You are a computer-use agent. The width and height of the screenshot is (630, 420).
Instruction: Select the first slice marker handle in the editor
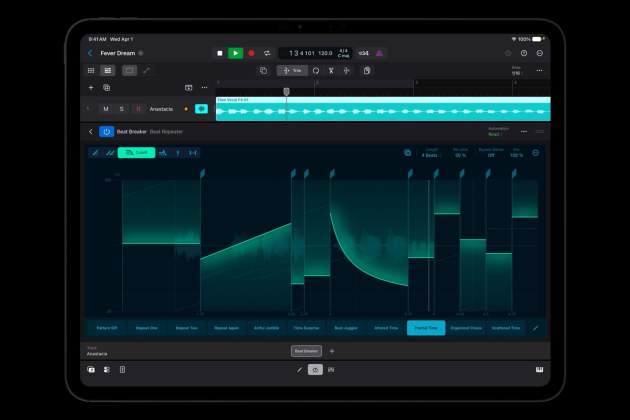pos(202,173)
